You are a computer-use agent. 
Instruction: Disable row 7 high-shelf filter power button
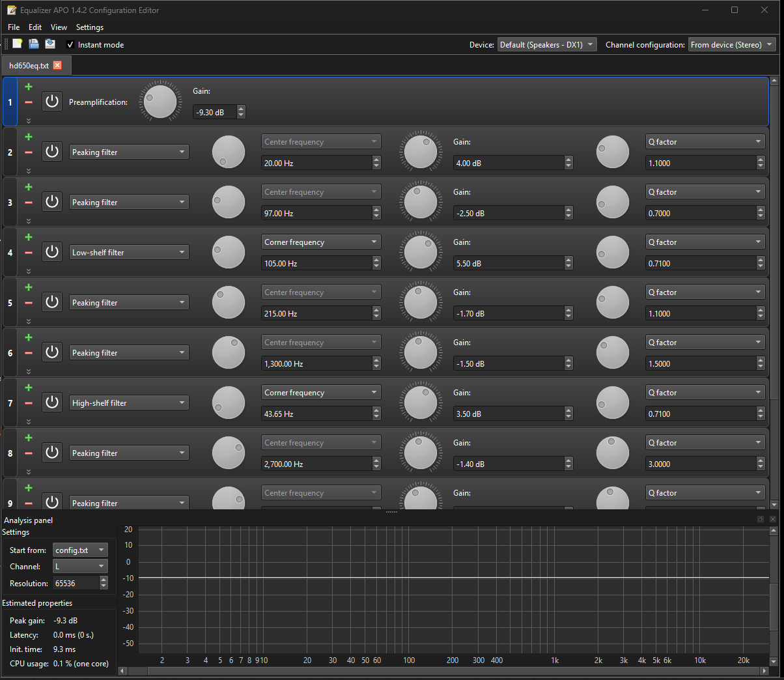[52, 403]
